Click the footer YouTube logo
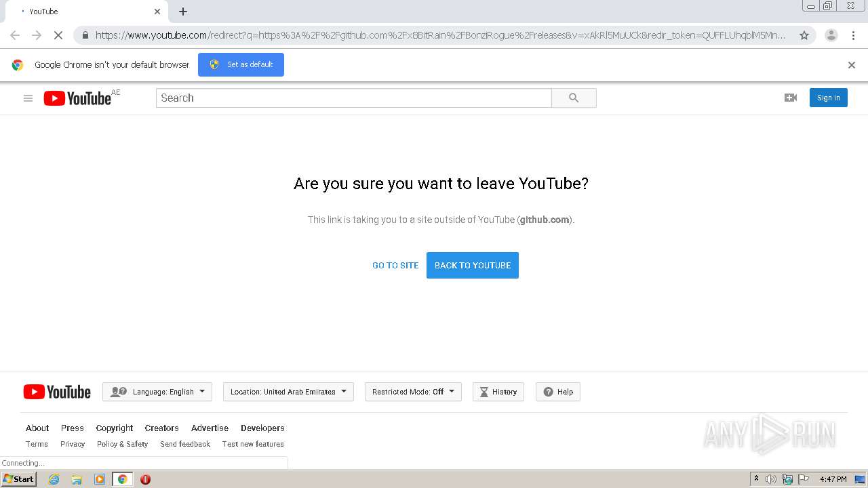Viewport: 868px width, 488px height. click(x=57, y=392)
